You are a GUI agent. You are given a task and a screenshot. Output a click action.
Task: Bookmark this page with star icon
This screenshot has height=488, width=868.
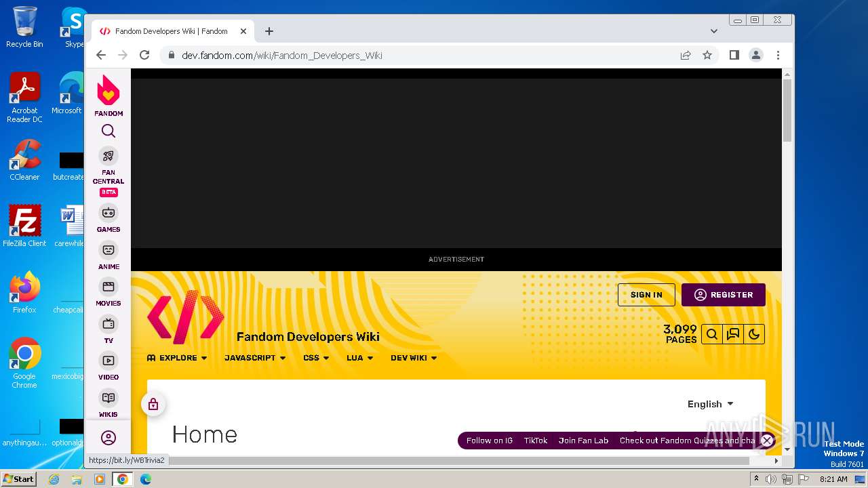tap(707, 56)
